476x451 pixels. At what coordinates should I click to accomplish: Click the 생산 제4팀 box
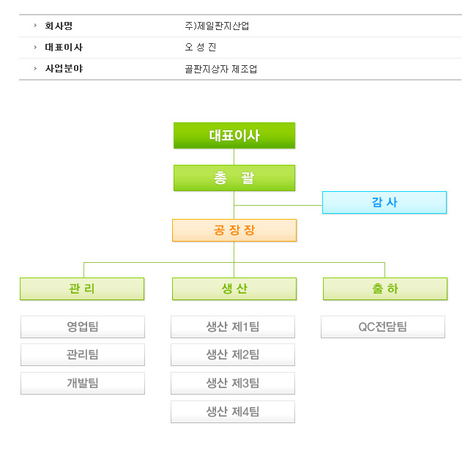pyautogui.click(x=233, y=412)
